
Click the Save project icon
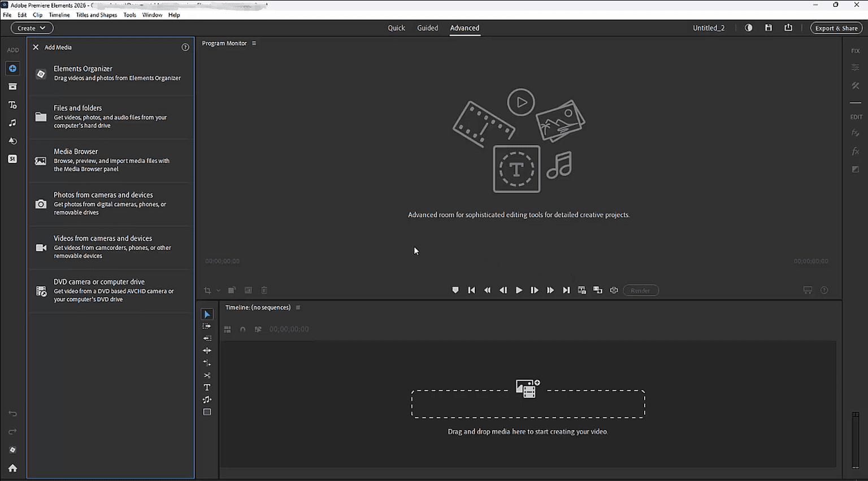tap(769, 28)
